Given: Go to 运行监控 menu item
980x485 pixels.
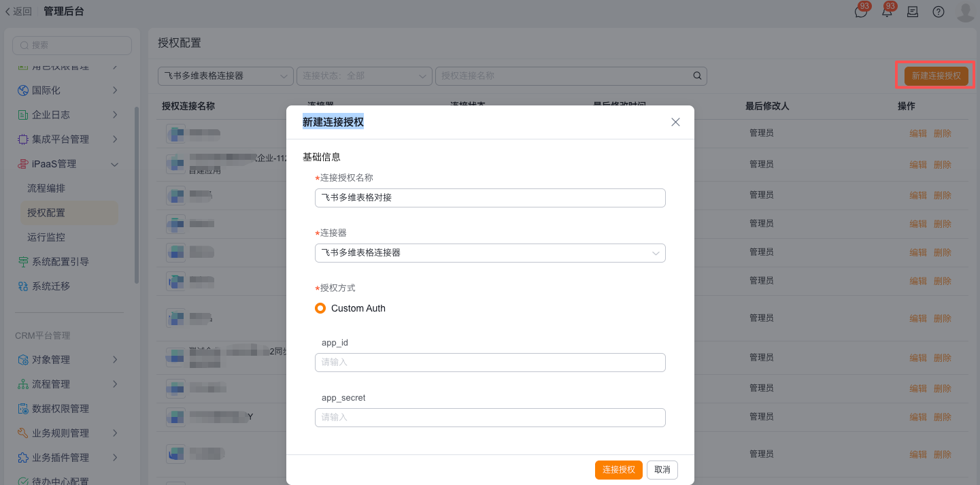Looking at the screenshot, I should coord(46,237).
